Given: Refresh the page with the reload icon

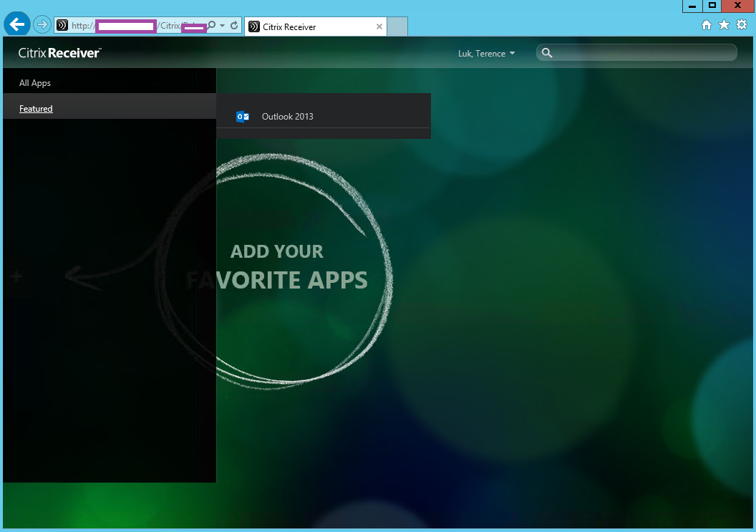Looking at the screenshot, I should (x=234, y=25).
